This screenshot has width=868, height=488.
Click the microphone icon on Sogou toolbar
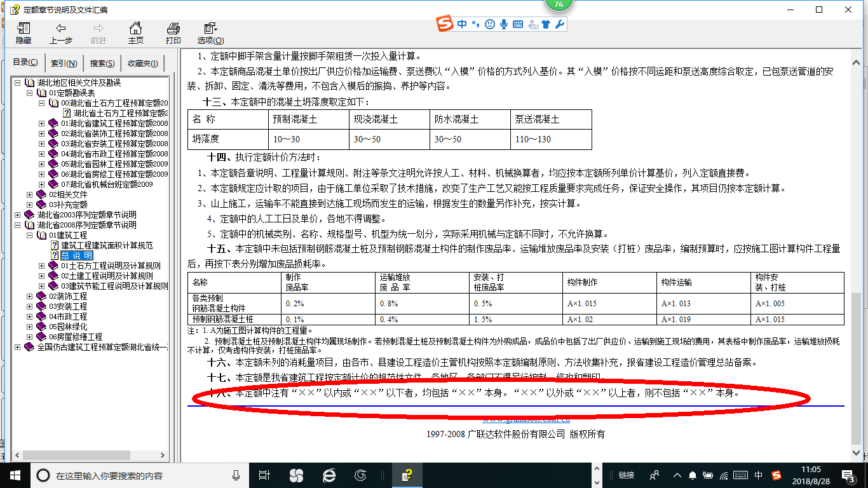coord(504,24)
